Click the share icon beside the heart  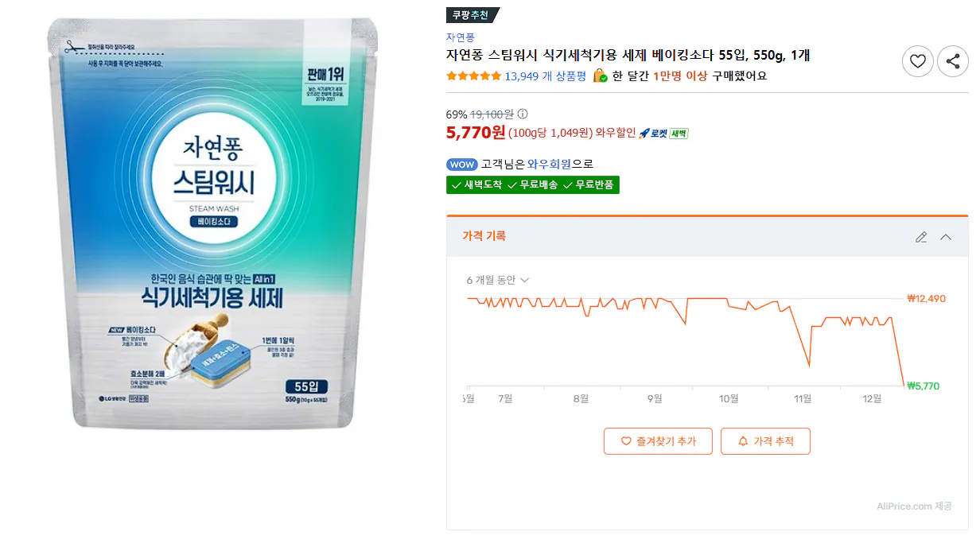(x=952, y=61)
